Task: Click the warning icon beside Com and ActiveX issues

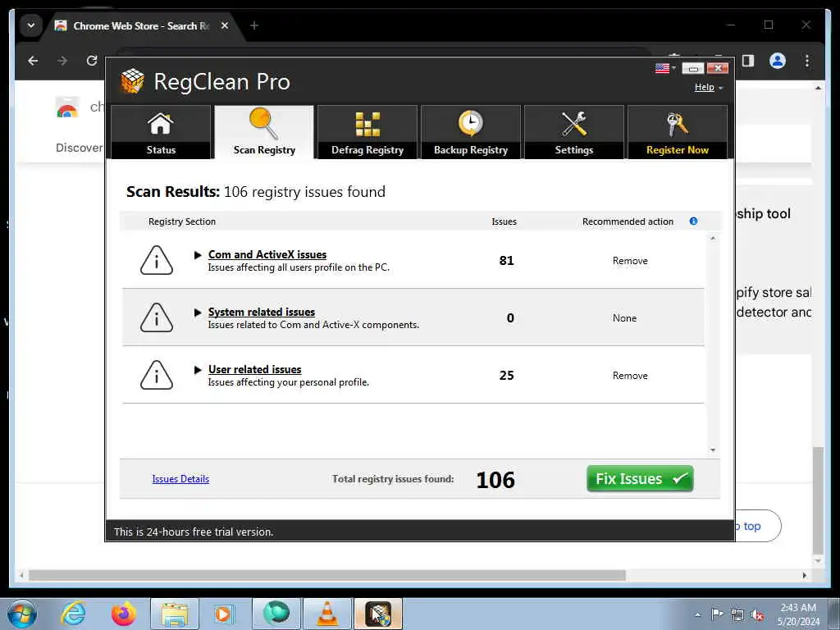Action: 157,260
